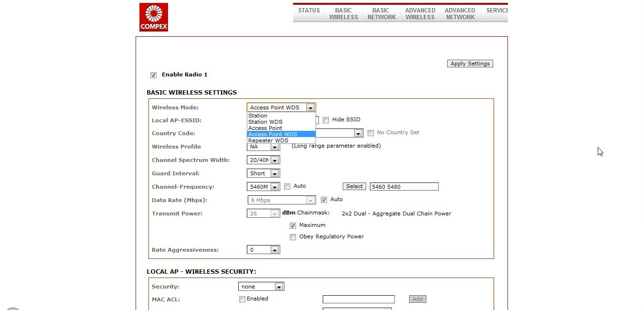Switch to the Basic Wireless tab

point(343,13)
